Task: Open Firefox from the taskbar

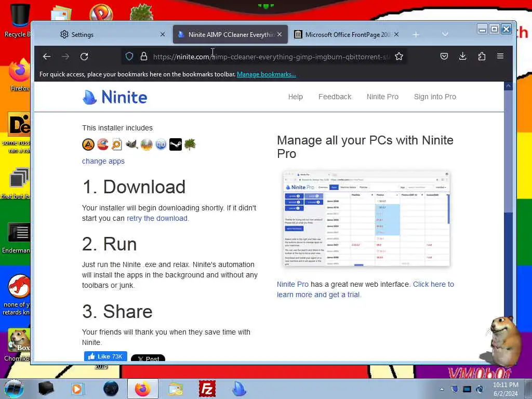Action: tap(142, 389)
